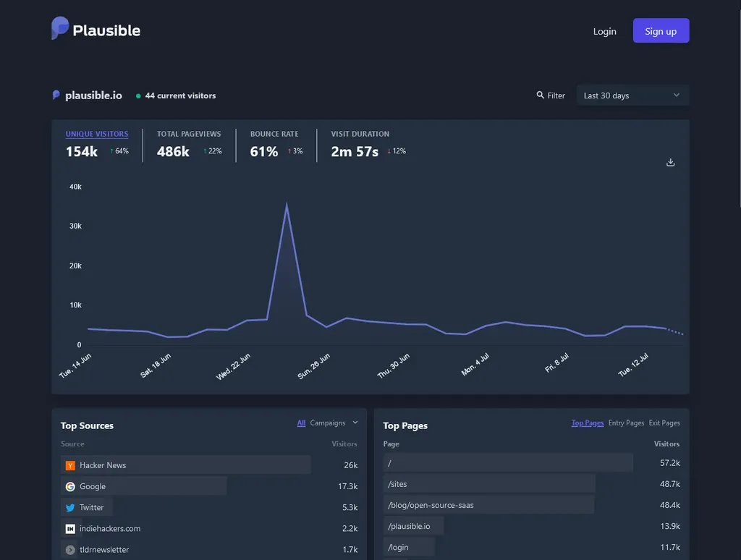The width and height of the screenshot is (741, 560).
Task: Select the Total Pageviews metric tab
Action: click(189, 134)
